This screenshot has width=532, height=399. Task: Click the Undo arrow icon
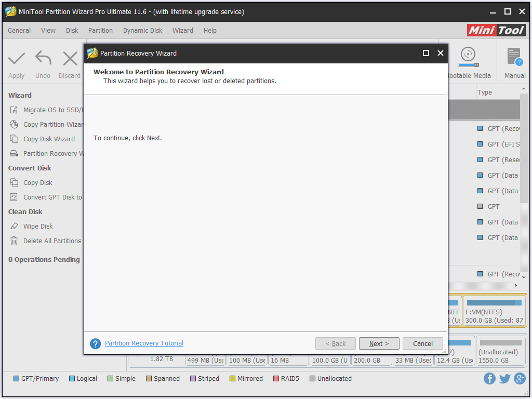pyautogui.click(x=43, y=58)
